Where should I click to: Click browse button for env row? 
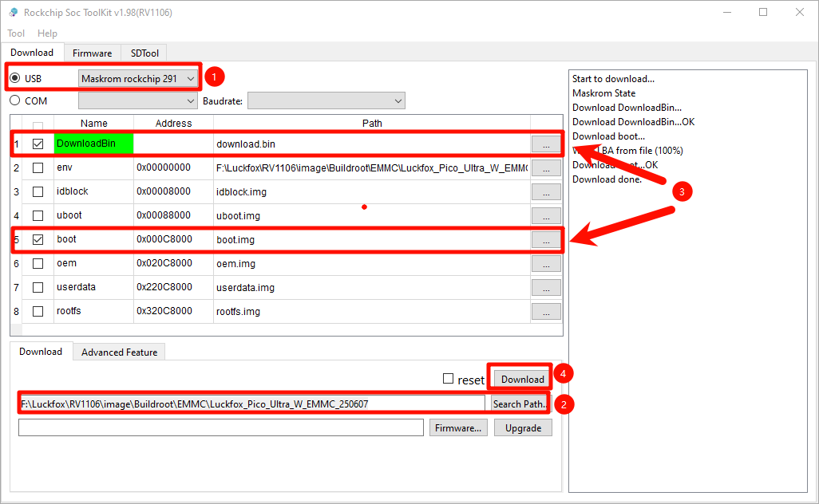coord(546,168)
